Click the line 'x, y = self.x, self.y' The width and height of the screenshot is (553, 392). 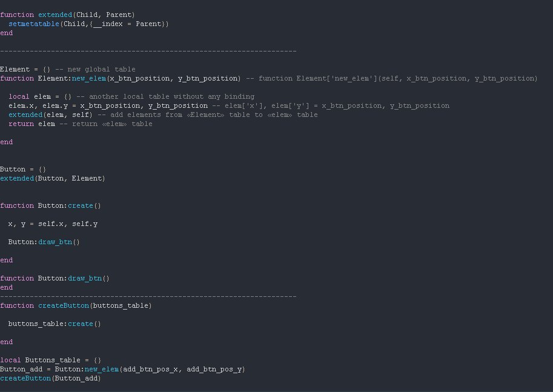(53, 224)
